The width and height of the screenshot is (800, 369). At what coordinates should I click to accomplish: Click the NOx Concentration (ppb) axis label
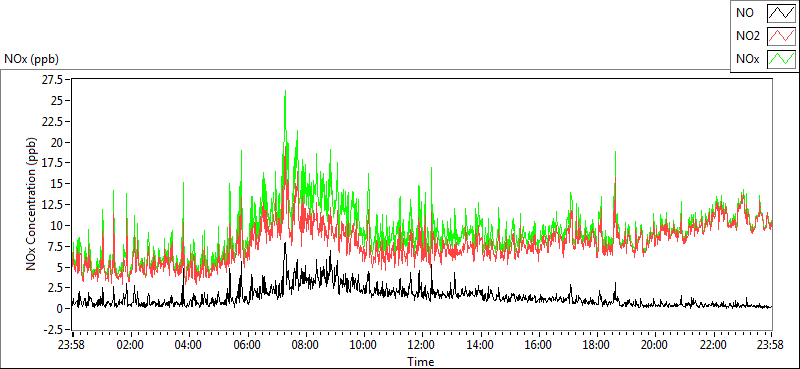[x=32, y=204]
